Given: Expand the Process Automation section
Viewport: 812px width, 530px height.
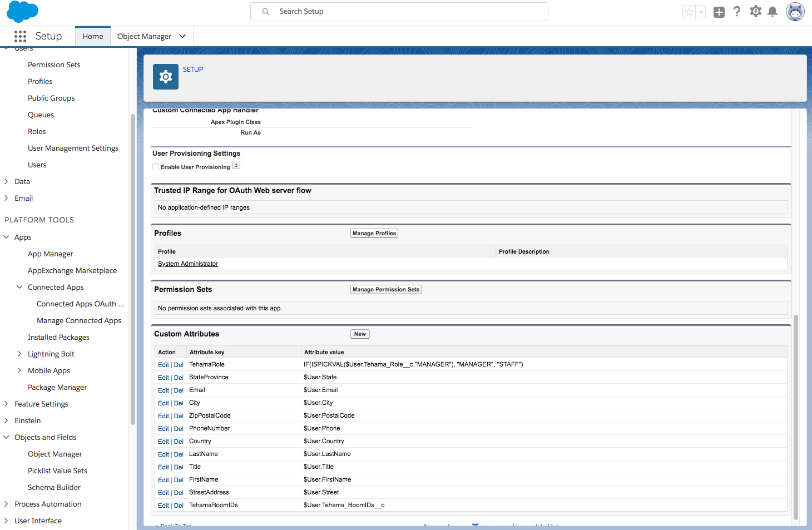Looking at the screenshot, I should coord(6,504).
